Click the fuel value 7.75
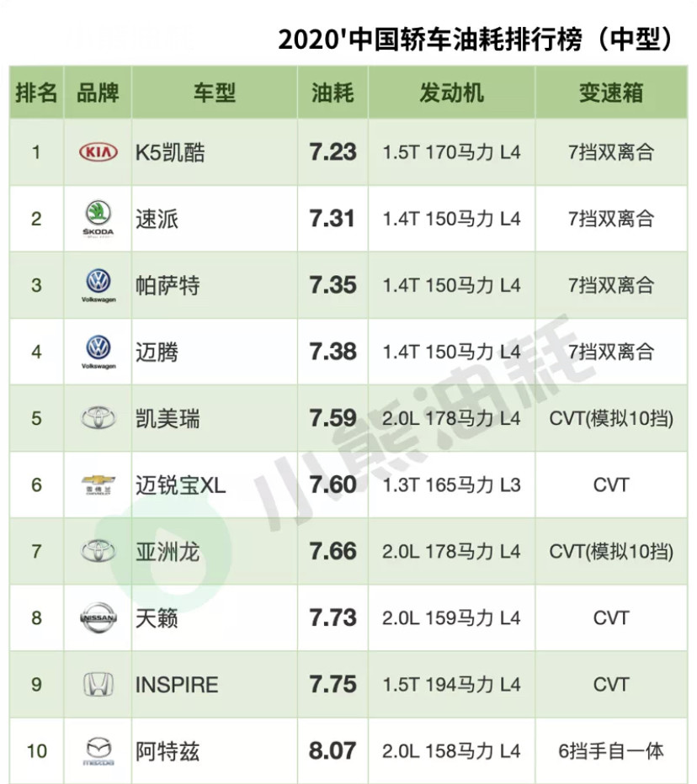 click(333, 684)
